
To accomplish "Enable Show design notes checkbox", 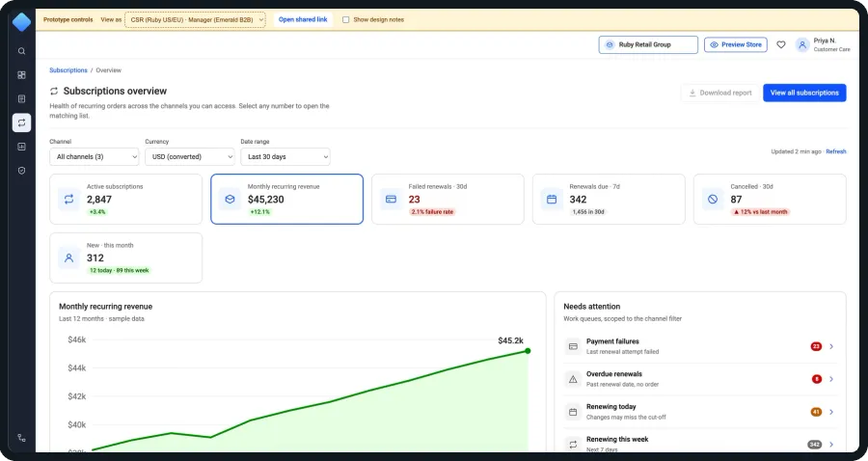I will coord(345,19).
